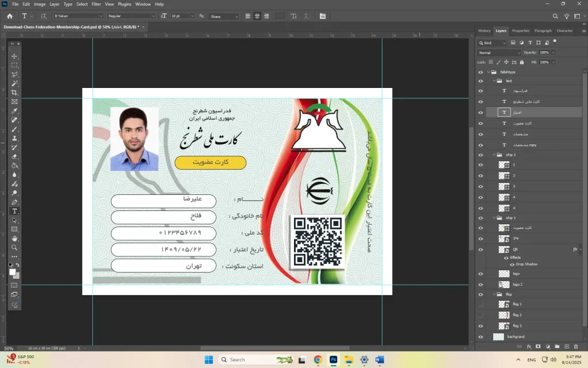Switch to the History tab
588x368 pixels.
(x=484, y=31)
